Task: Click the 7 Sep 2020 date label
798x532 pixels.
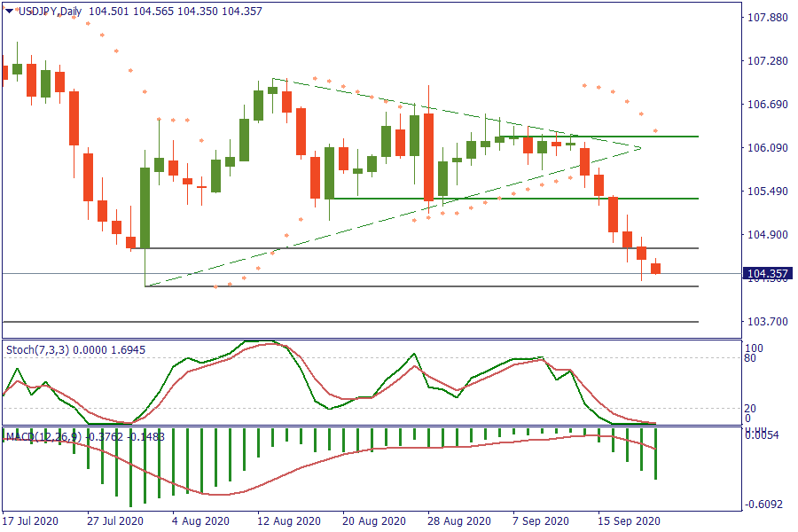Action: click(x=541, y=521)
